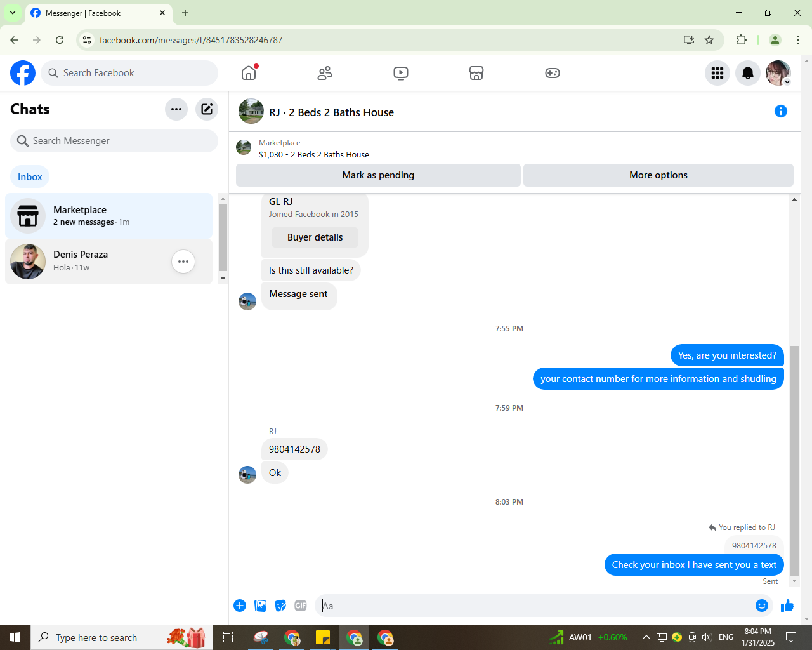Open Chrome profile icon
The image size is (812, 650).
pyautogui.click(x=775, y=40)
